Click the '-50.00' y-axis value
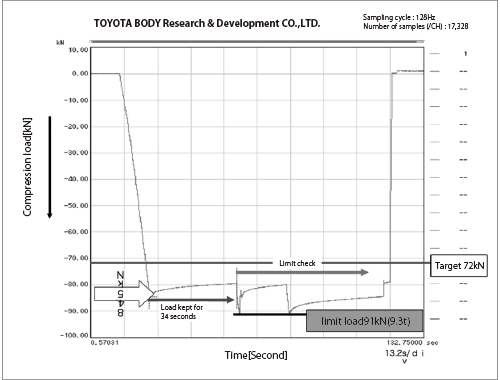The height and width of the screenshot is (380, 500). tap(77, 206)
